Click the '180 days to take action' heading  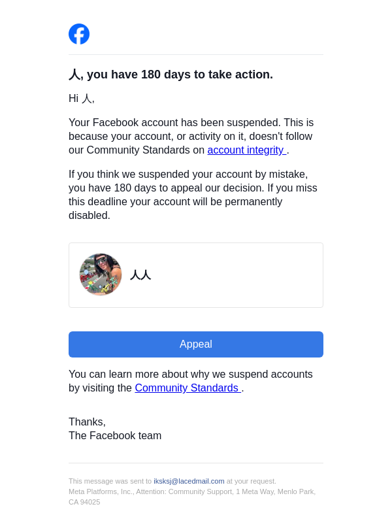(x=171, y=75)
